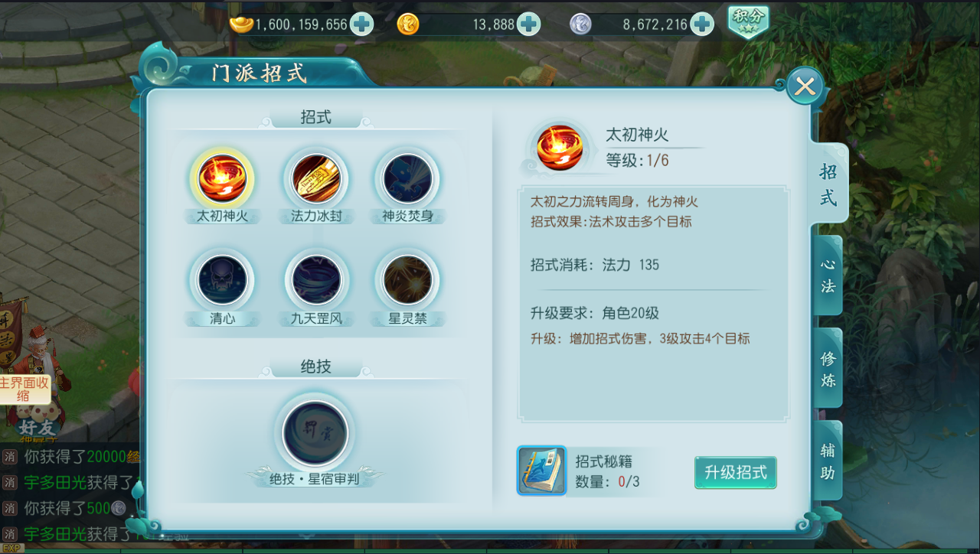Open the 积分 points badge
This screenshot has width=980, height=554.
[748, 22]
